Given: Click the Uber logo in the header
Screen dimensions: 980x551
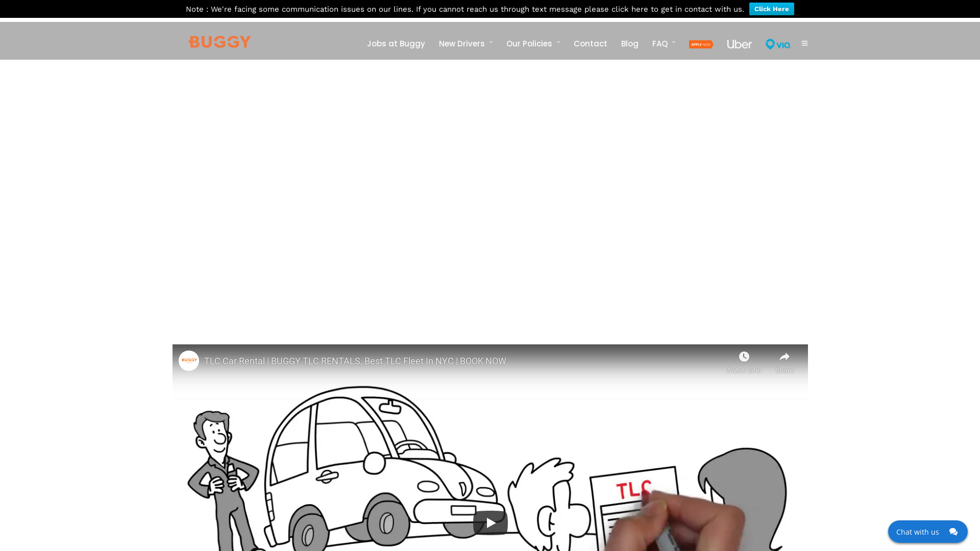Looking at the screenshot, I should [x=739, y=44].
